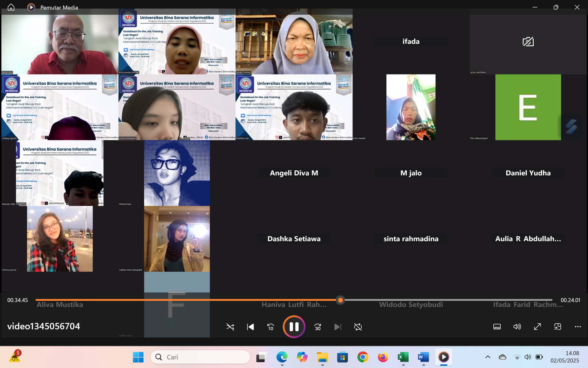Viewport: 588px width, 368px height.
Task: Open Excel from the taskbar
Action: 403,357
